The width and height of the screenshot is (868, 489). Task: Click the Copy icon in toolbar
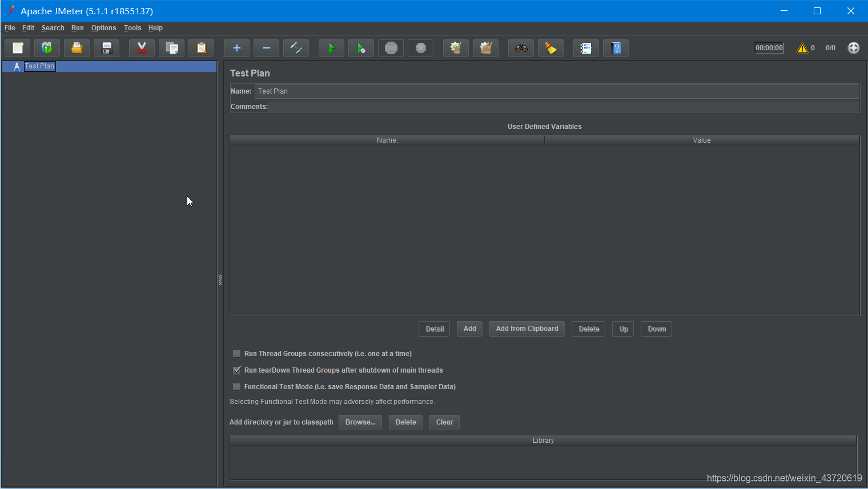coord(171,48)
